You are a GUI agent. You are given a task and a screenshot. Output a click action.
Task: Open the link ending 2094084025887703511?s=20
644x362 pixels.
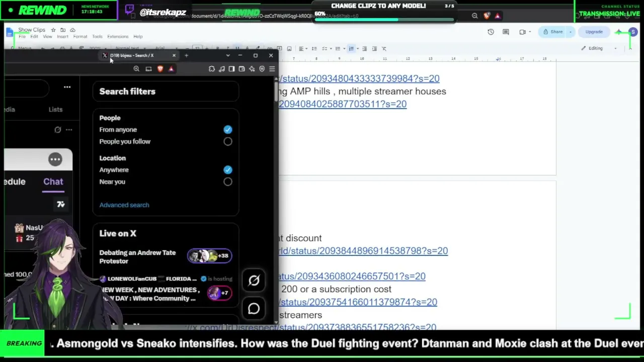[x=343, y=104]
